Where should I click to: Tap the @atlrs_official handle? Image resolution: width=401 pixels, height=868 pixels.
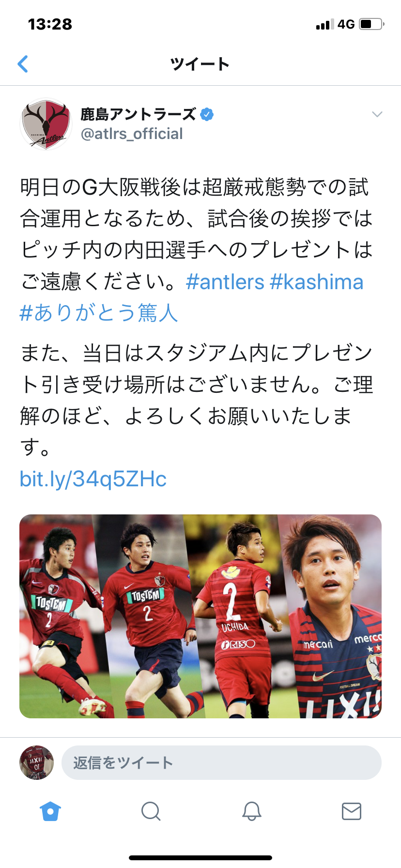pos(132,134)
